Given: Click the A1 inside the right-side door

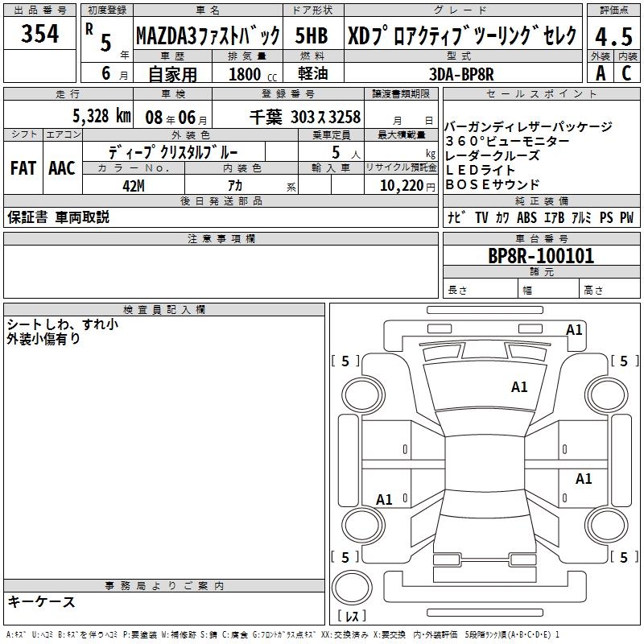Looking at the screenshot, I should point(583,479).
